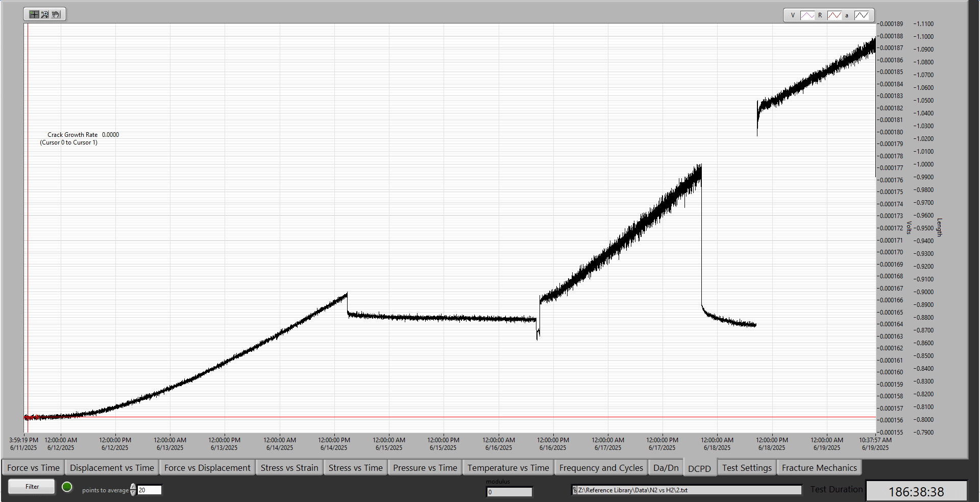Click the red R plot legend icon

point(835,15)
